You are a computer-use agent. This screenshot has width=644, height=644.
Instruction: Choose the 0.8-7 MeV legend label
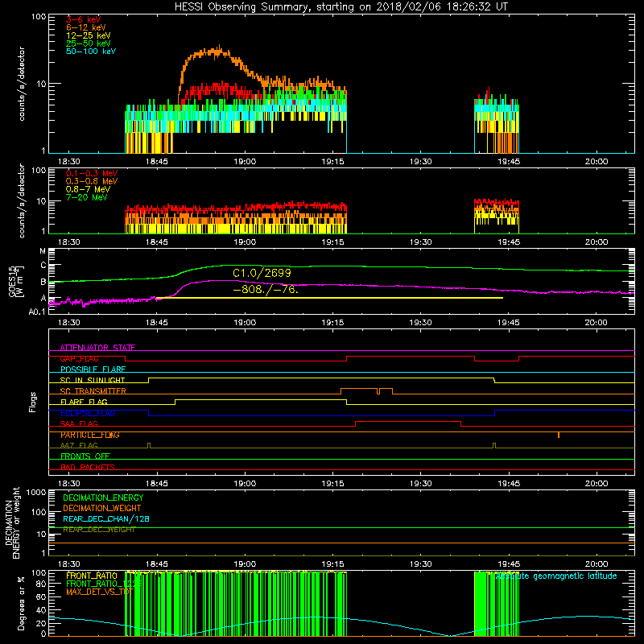[88, 189]
